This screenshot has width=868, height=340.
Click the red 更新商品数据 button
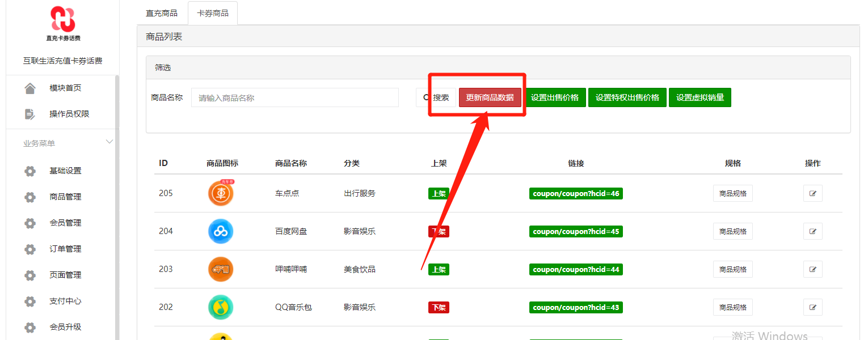point(490,97)
